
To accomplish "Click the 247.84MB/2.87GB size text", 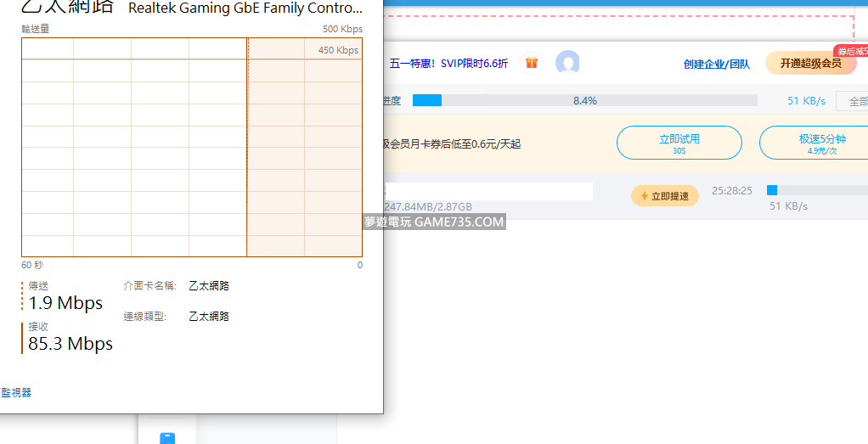I will tap(428, 207).
